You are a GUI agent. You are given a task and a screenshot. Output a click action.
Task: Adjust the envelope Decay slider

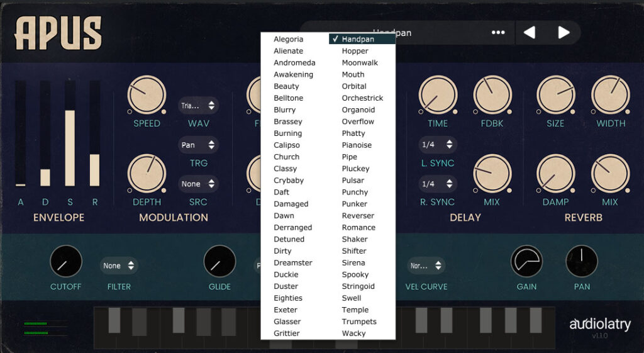click(x=45, y=133)
